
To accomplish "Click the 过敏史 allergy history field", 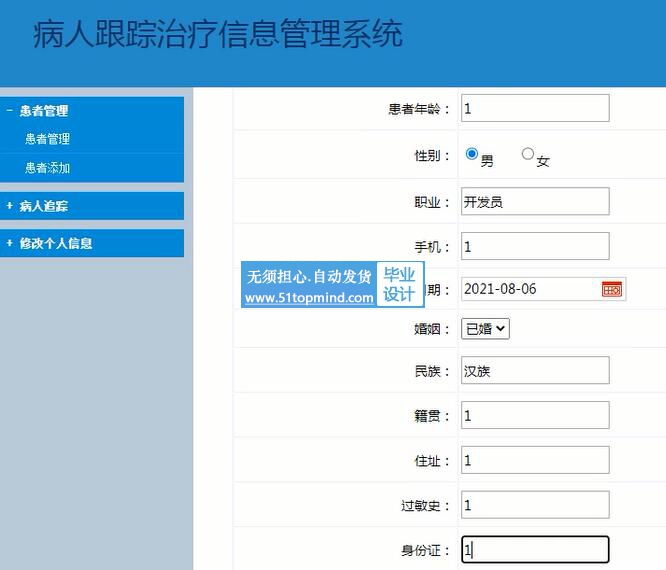I will (x=535, y=505).
